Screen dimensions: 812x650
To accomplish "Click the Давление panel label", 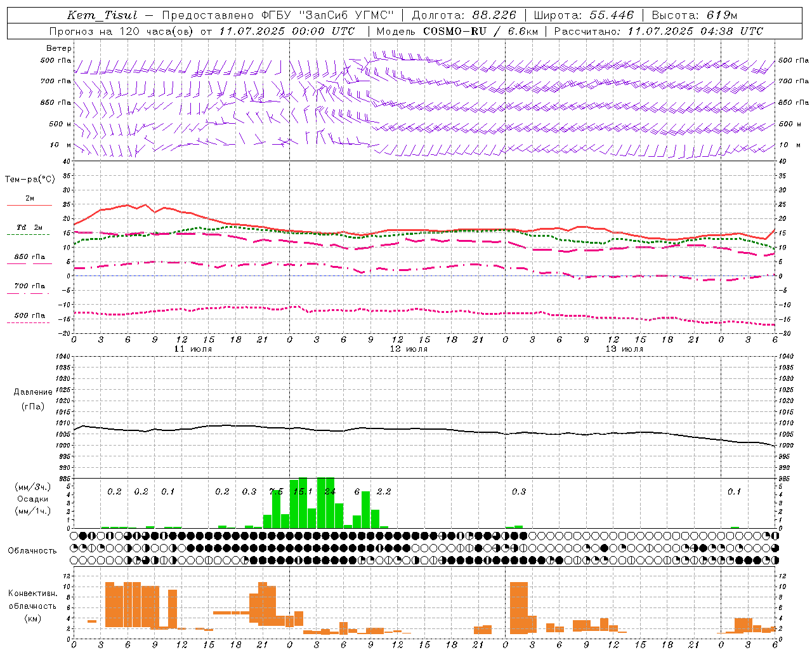I will pos(33,392).
